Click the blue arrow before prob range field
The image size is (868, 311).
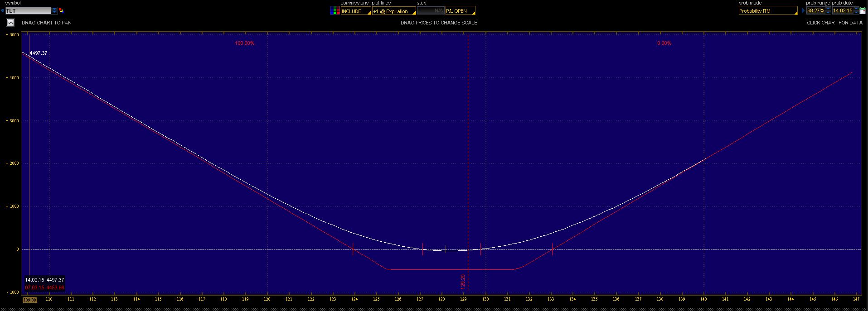(803, 10)
